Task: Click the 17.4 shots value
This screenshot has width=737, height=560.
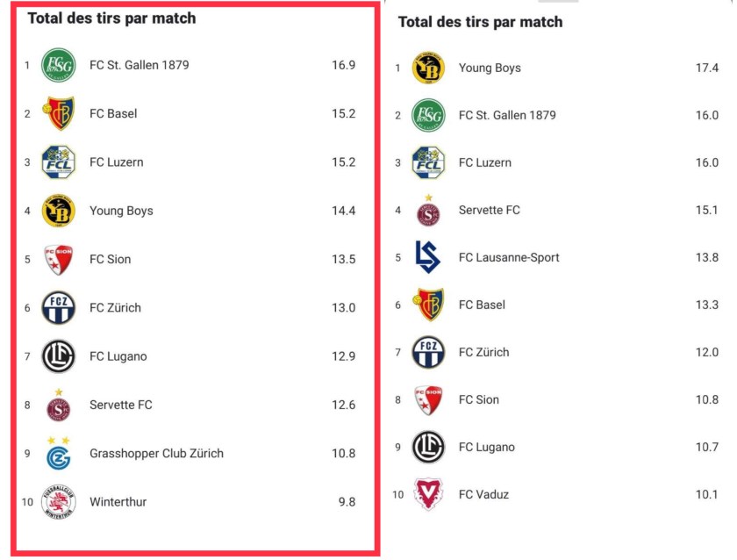Action: click(x=706, y=68)
